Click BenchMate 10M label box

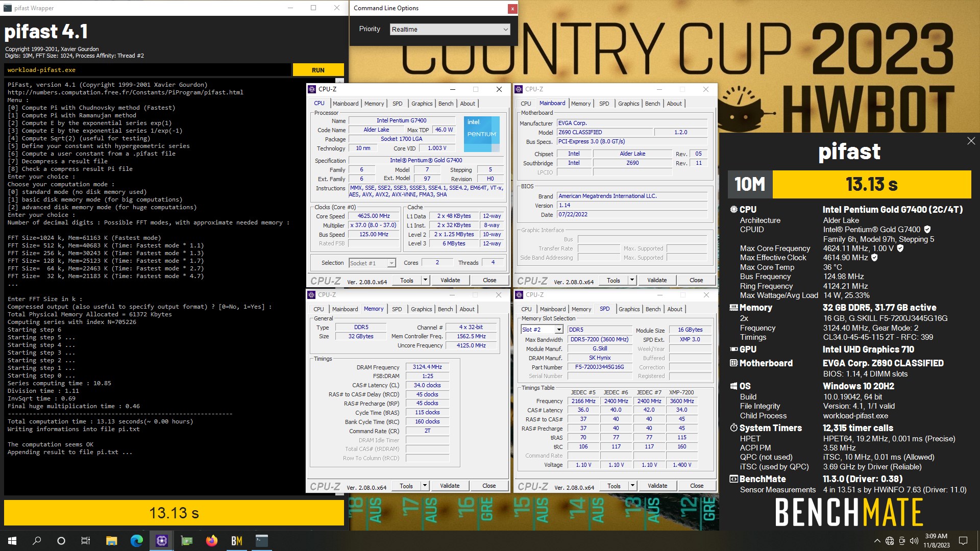click(x=750, y=184)
